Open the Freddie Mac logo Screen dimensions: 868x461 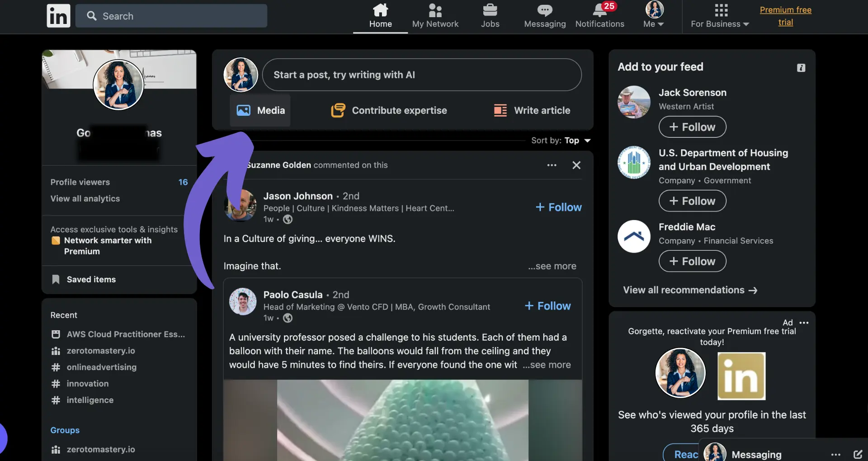click(634, 236)
